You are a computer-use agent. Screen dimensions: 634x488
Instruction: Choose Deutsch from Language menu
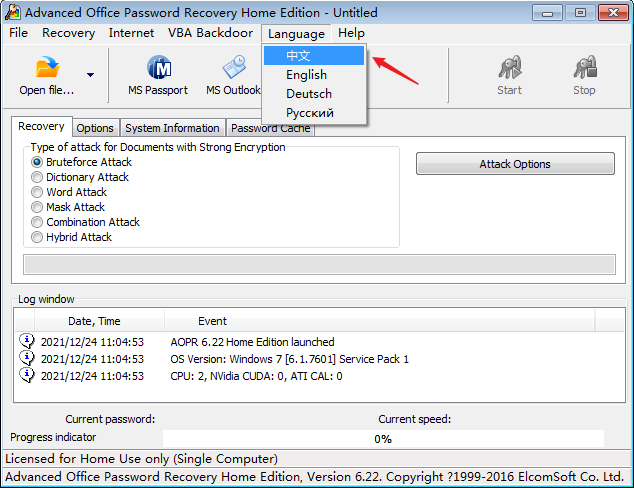point(314,93)
